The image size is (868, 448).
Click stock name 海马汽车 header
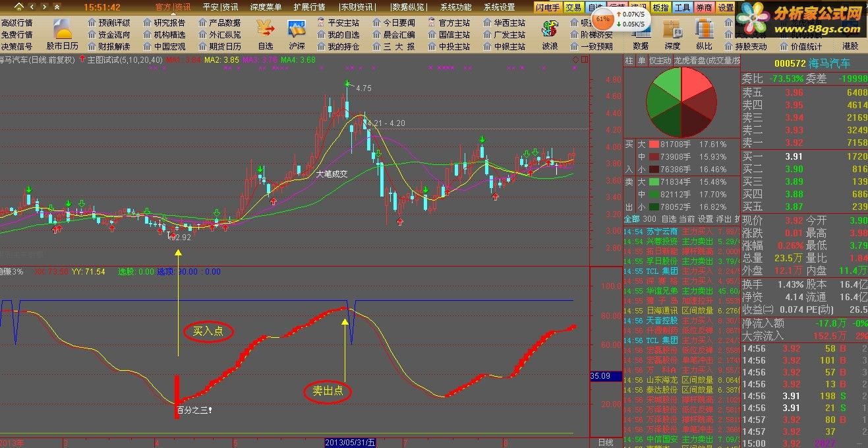click(829, 63)
